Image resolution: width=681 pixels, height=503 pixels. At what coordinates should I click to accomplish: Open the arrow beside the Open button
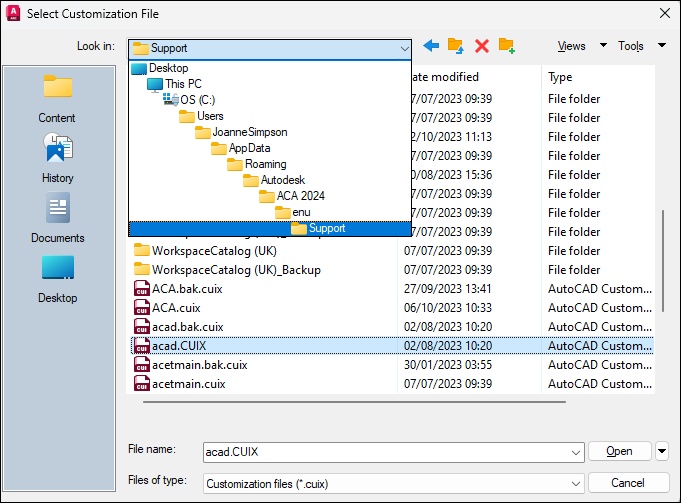662,451
